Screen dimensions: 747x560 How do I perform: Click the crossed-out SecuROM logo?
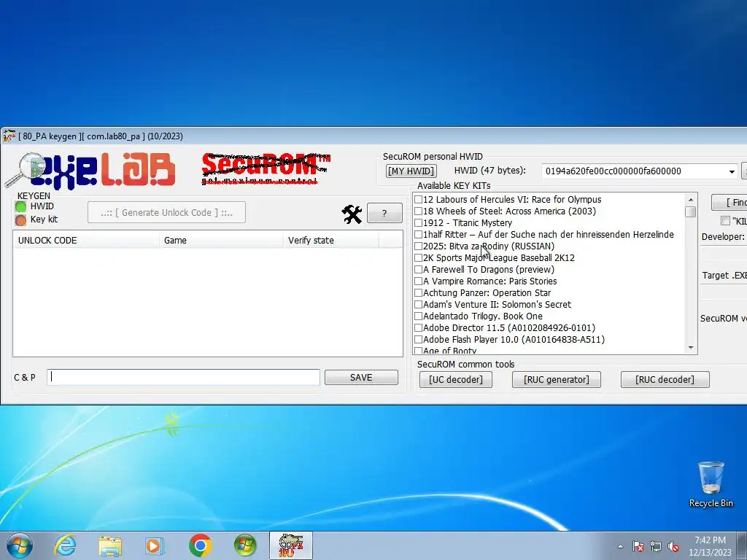pyautogui.click(x=266, y=168)
